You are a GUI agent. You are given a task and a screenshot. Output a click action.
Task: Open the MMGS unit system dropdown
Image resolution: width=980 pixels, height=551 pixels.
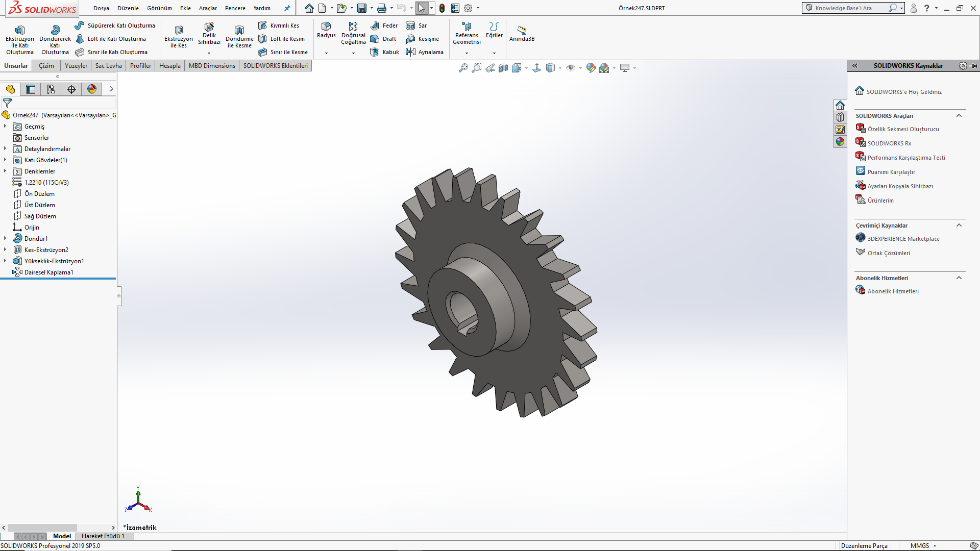coord(924,545)
